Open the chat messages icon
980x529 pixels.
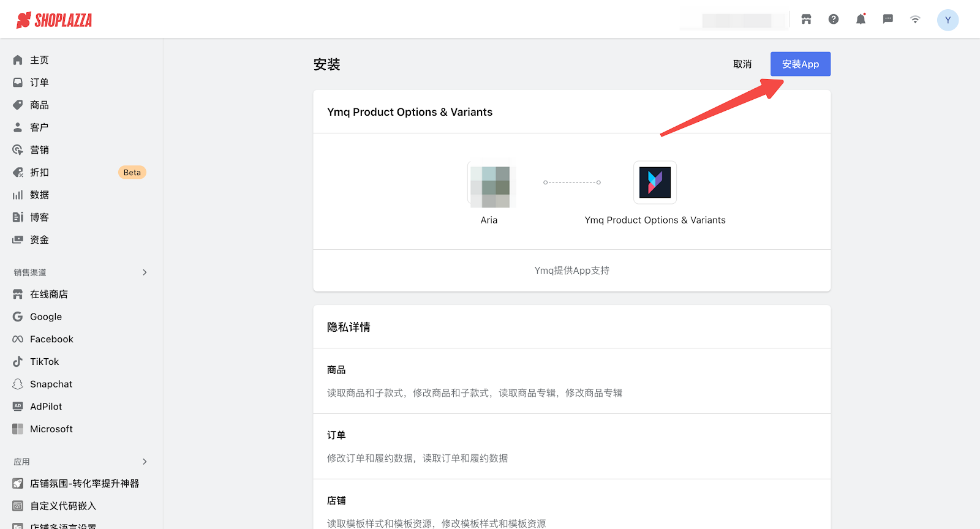click(888, 20)
